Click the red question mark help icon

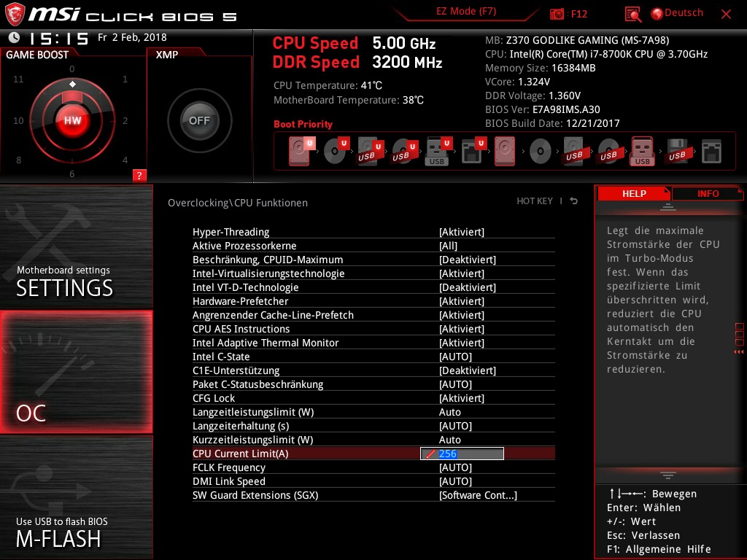[x=139, y=175]
